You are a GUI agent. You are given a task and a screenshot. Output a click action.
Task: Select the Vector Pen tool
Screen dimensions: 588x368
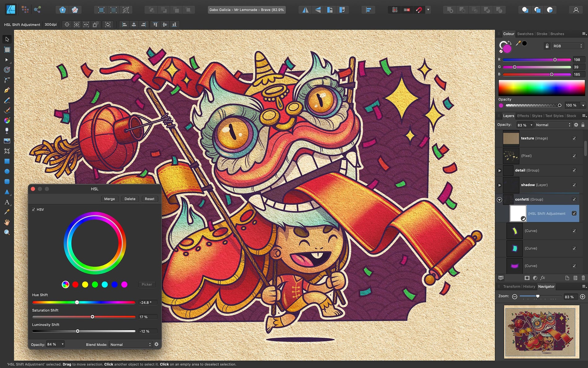point(7,90)
